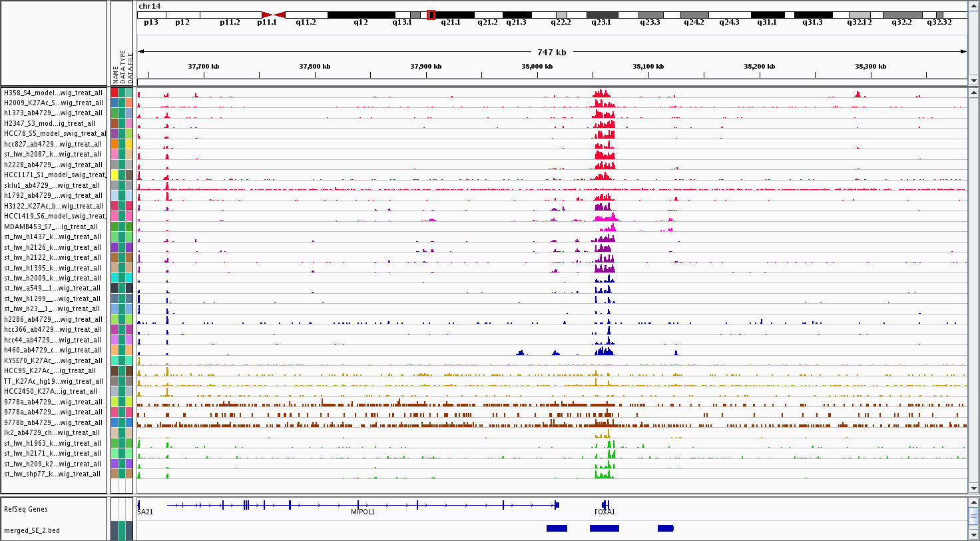Click the gene panel scrollbar thumb
The width and height of the screenshot is (980, 541).
pyautogui.click(x=973, y=514)
